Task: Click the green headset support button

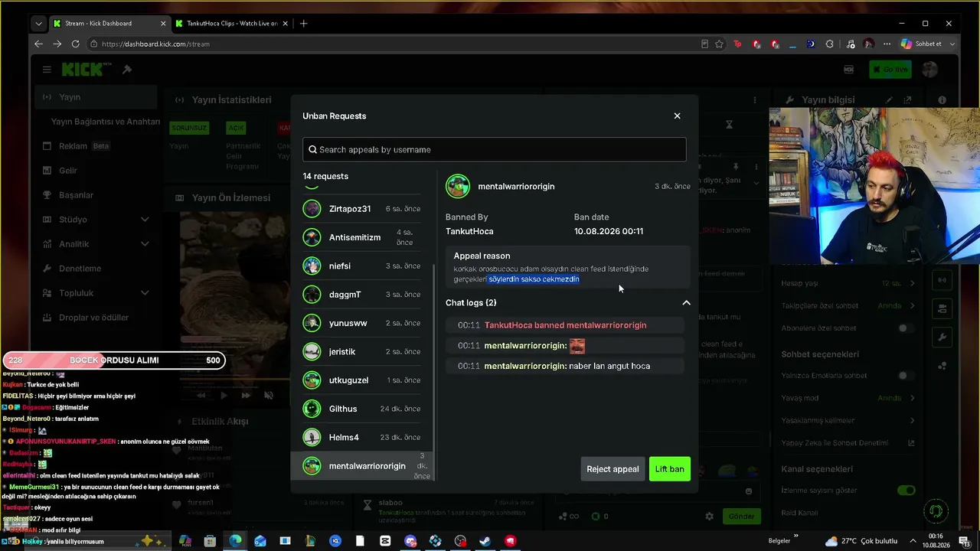Action: click(x=934, y=511)
